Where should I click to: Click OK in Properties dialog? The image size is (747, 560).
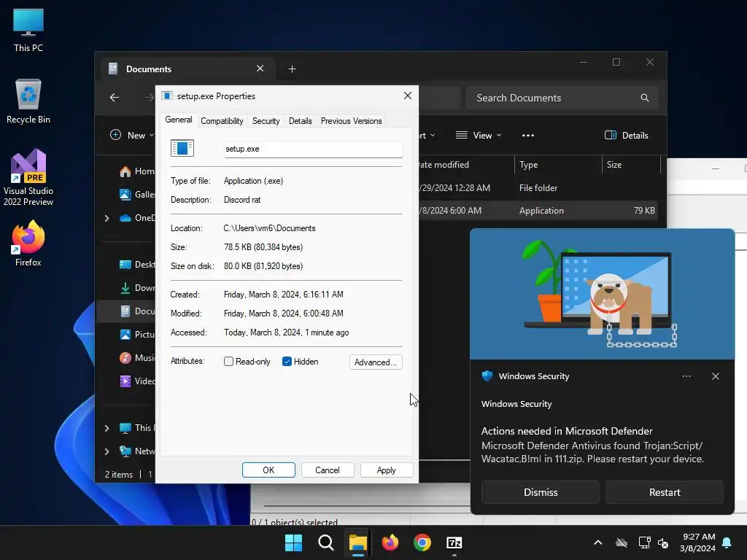268,470
